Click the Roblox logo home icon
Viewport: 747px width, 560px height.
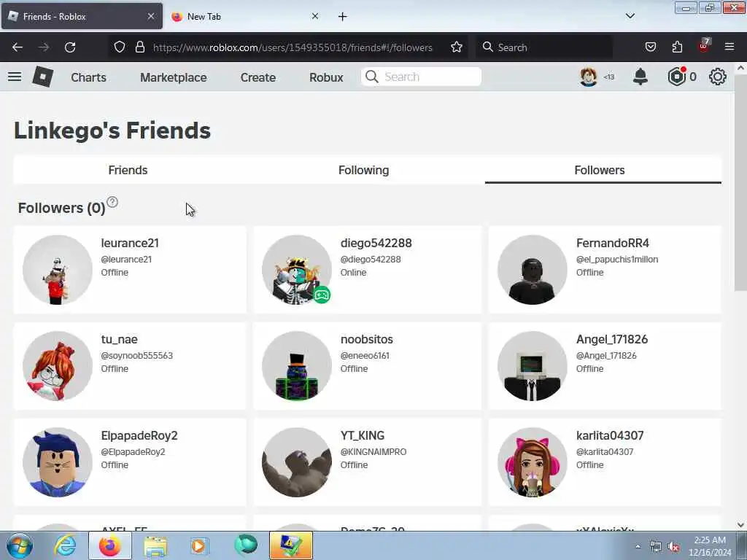[43, 77]
